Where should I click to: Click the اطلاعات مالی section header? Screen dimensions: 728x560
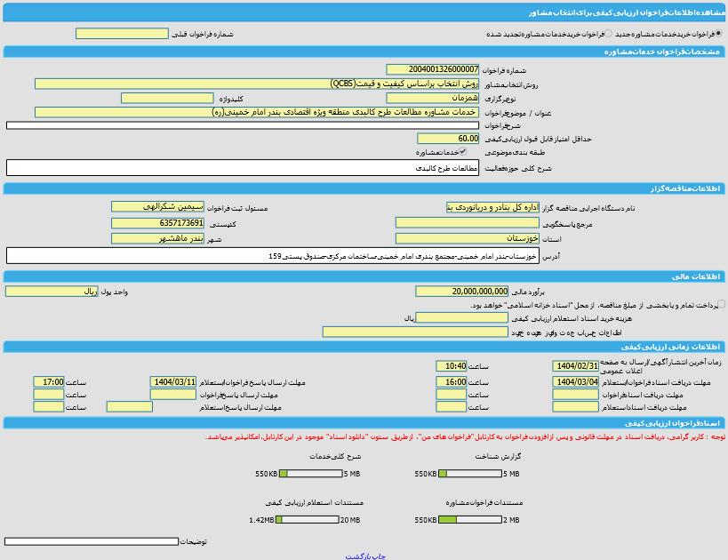click(x=364, y=276)
